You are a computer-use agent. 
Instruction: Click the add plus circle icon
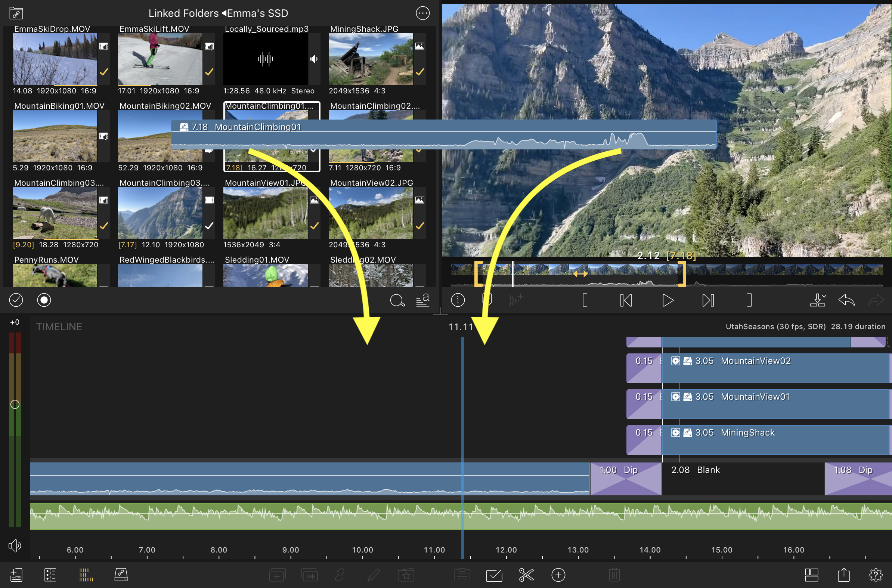[558, 575]
